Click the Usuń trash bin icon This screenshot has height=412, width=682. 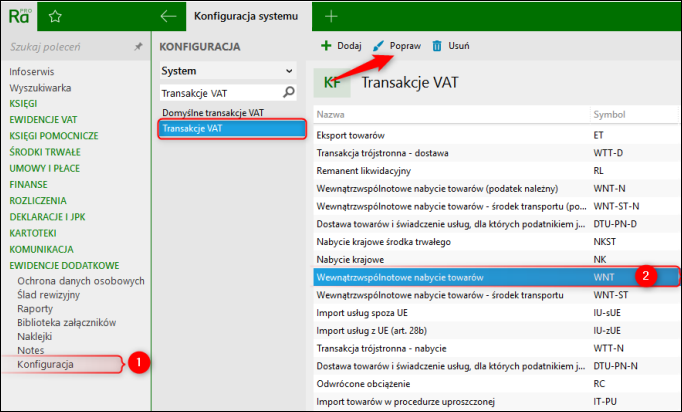[437, 46]
